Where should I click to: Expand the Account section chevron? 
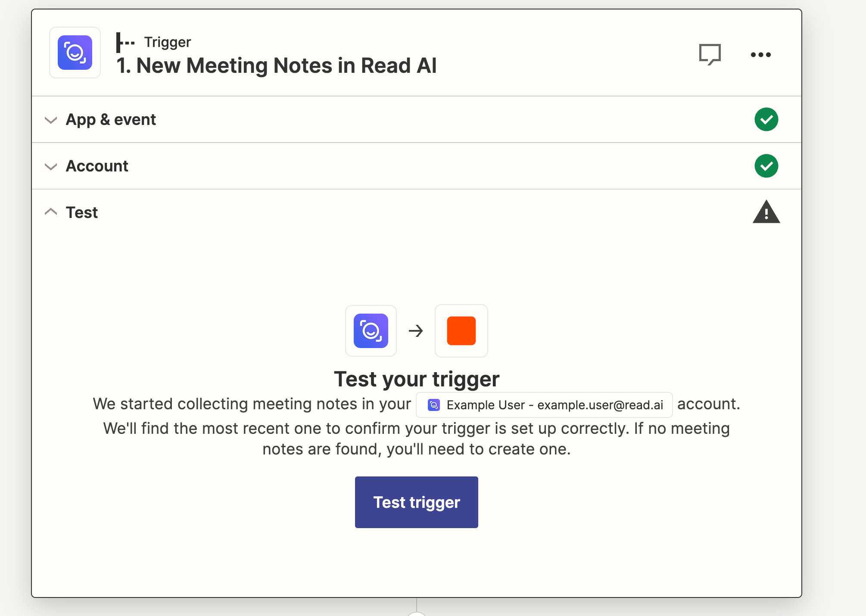point(51,166)
